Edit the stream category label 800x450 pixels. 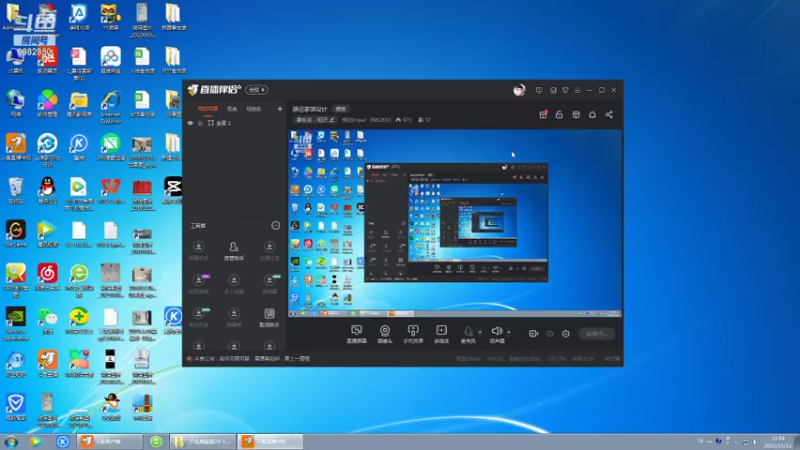click(315, 120)
